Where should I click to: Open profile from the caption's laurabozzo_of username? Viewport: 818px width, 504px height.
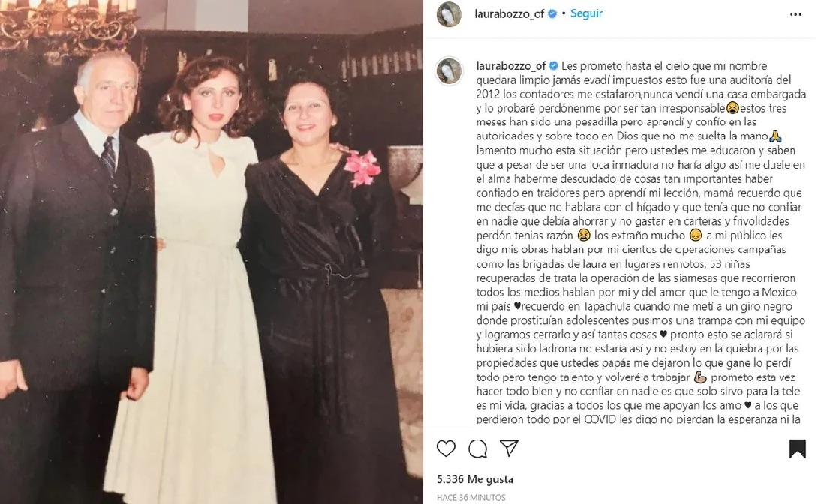click(511, 66)
